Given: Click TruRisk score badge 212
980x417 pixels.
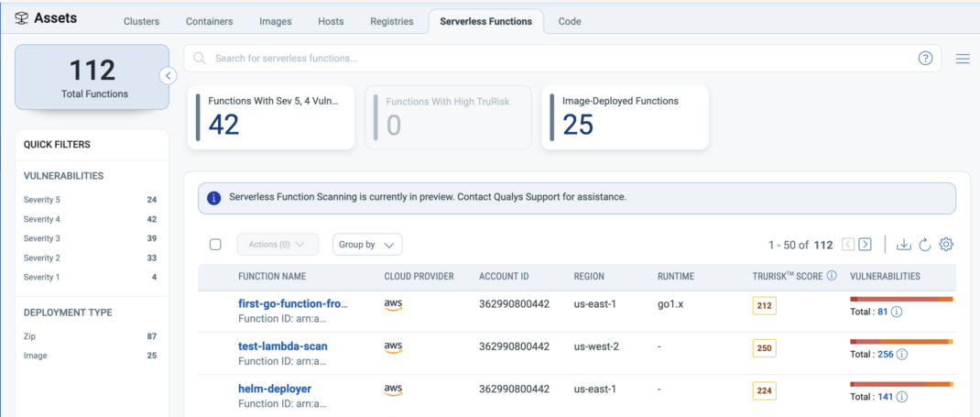Looking at the screenshot, I should [x=765, y=306].
